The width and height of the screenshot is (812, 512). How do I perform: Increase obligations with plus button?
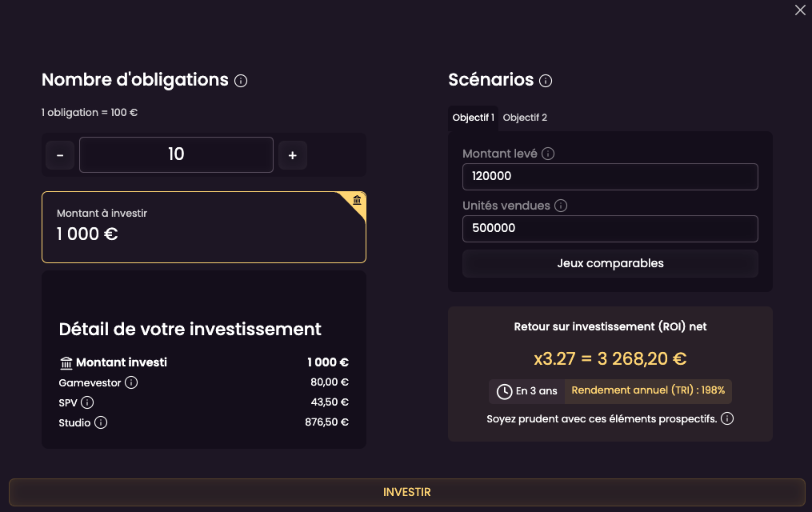coord(292,155)
